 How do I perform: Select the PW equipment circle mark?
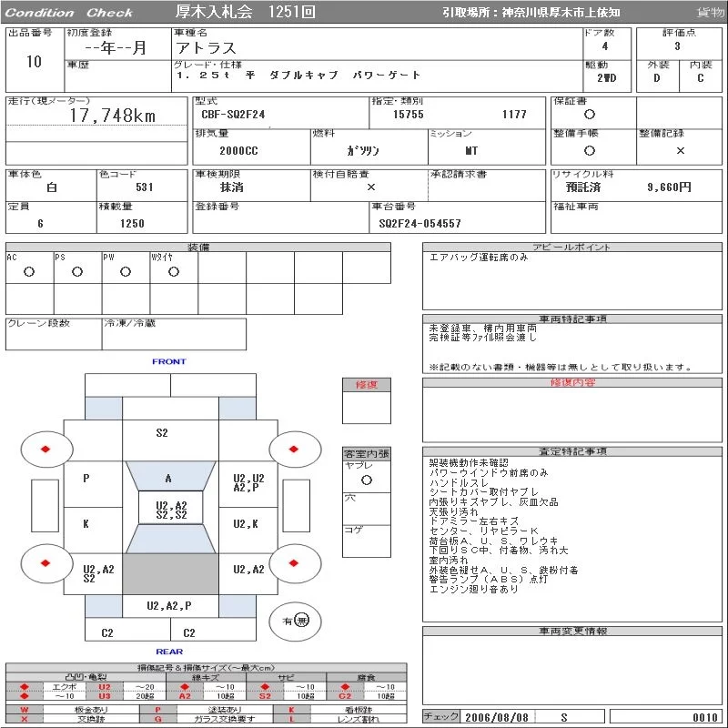tap(126, 271)
